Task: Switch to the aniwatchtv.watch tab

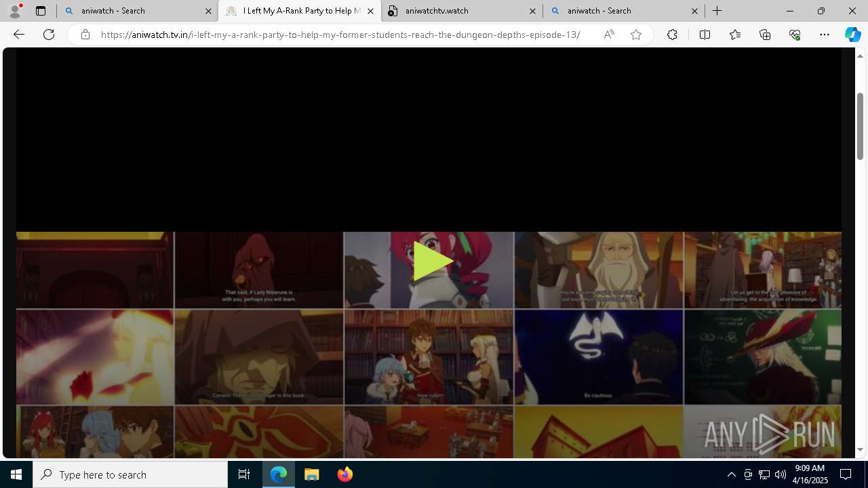Action: coord(461,11)
